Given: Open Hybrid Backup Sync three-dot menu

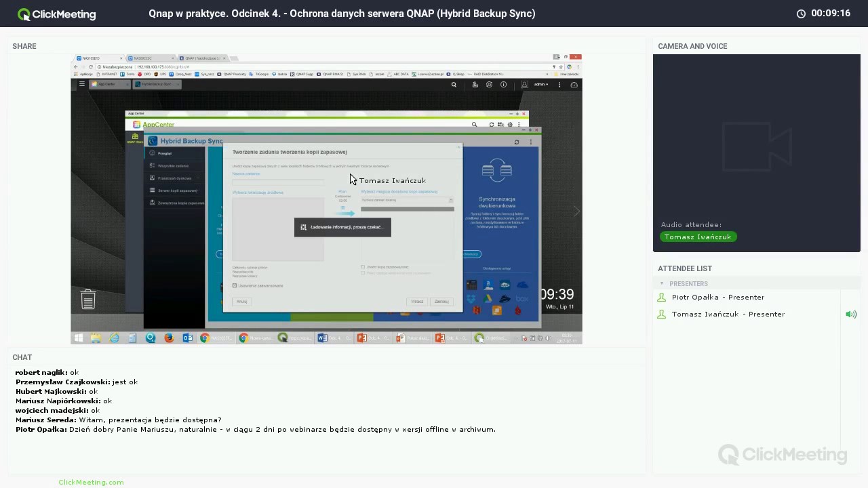Looking at the screenshot, I should pyautogui.click(x=530, y=142).
